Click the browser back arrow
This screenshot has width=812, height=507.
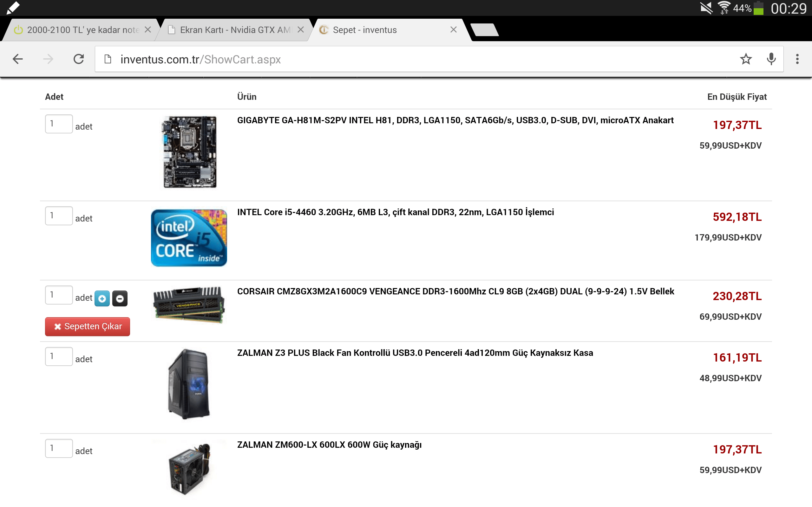coord(18,59)
